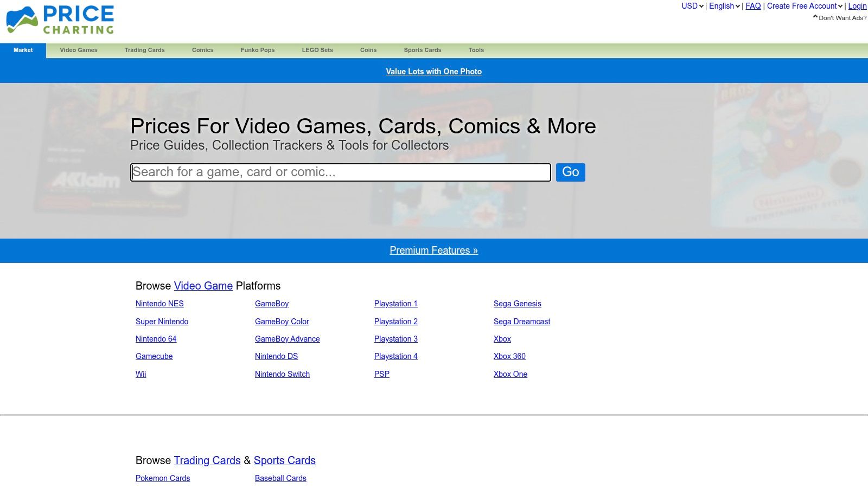Viewport: 868px width, 488px height.
Task: View PSP prices
Action: [382, 374]
